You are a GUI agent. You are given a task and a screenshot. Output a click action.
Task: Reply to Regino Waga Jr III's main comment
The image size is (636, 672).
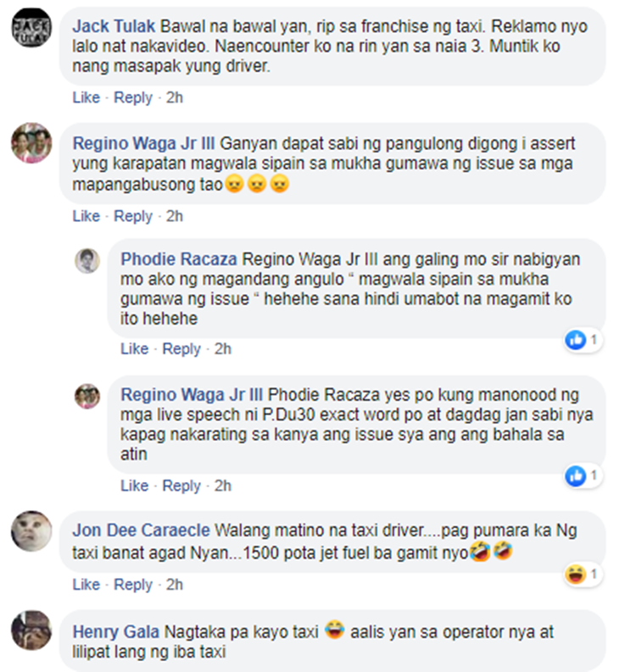pyautogui.click(x=133, y=216)
